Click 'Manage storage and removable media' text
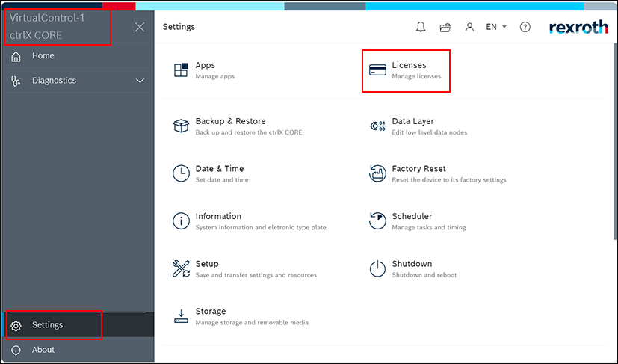 click(252, 323)
